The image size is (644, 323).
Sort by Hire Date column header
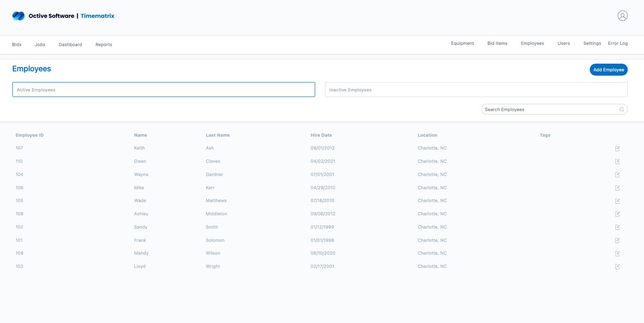(321, 135)
